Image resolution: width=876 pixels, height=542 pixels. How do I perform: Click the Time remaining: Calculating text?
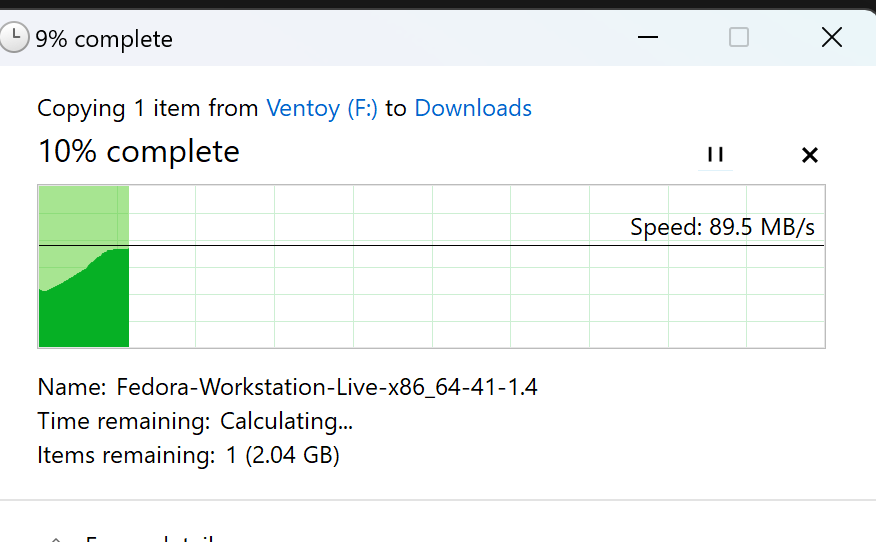(x=195, y=421)
